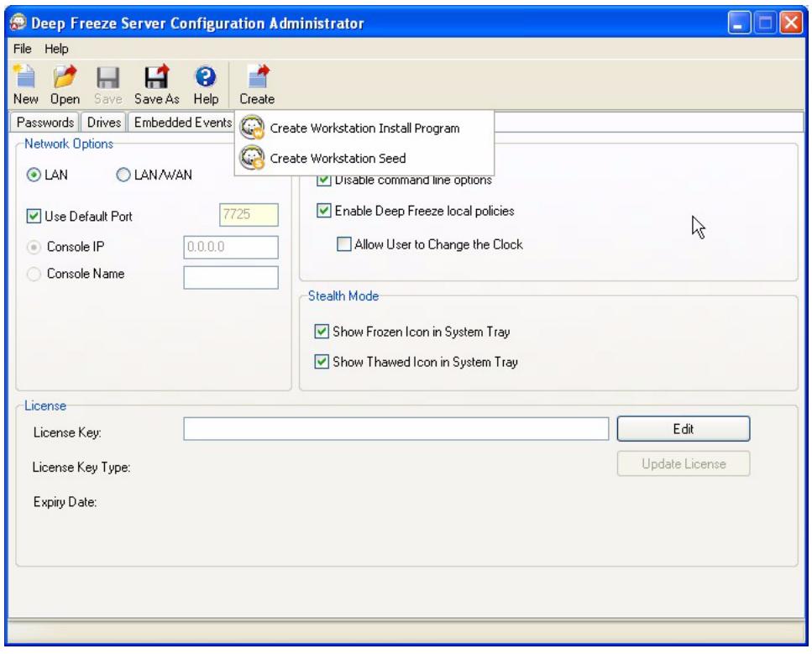Click the Deep Freeze title bar app icon

tap(18, 23)
